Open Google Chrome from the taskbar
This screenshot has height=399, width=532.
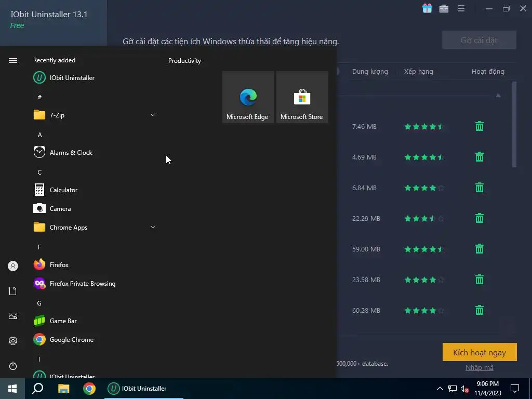[89, 389]
